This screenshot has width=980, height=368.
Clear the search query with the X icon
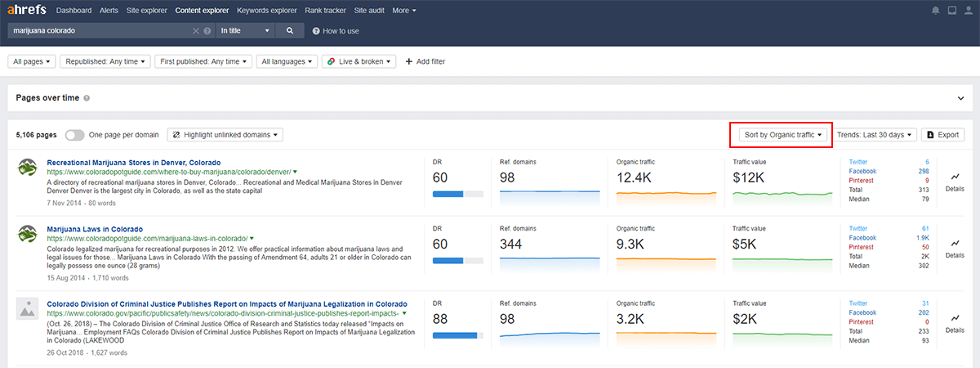[196, 30]
